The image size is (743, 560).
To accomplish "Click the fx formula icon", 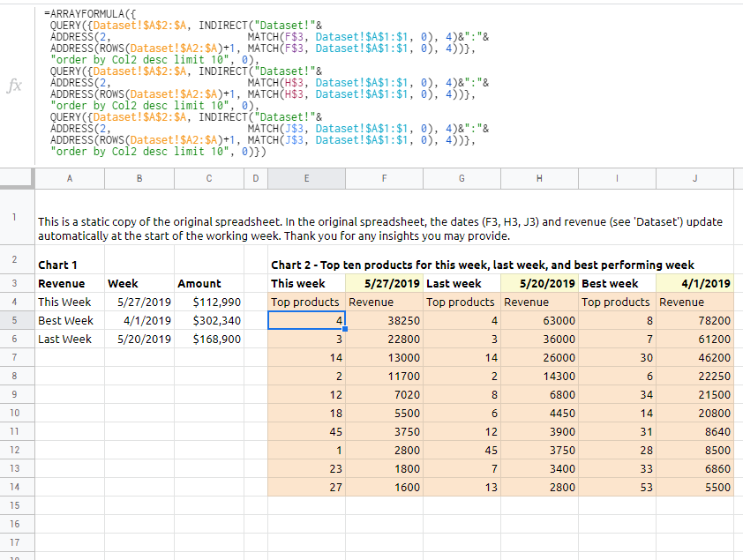I will point(15,86).
